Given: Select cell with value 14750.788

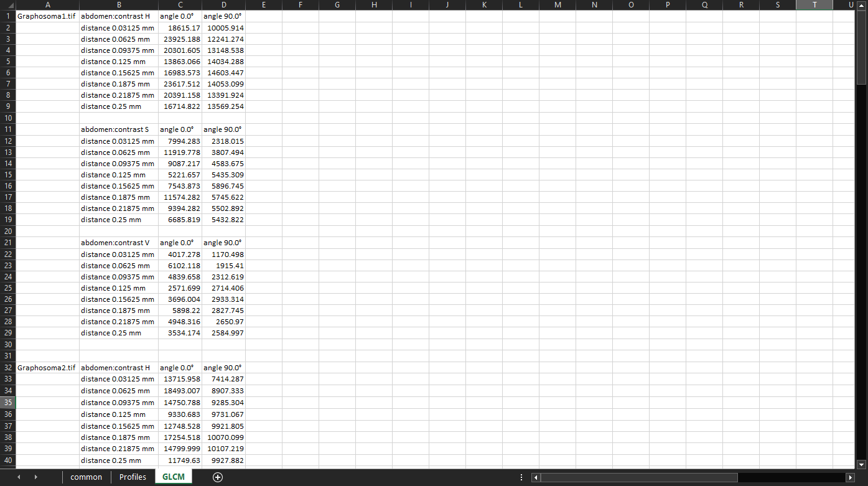Looking at the screenshot, I should click(180, 403).
